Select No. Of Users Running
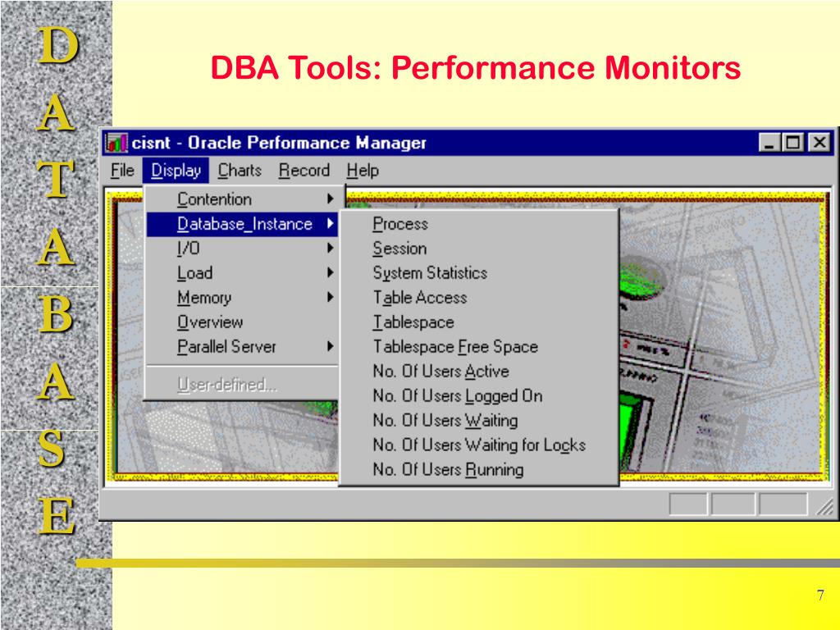 [479, 470]
